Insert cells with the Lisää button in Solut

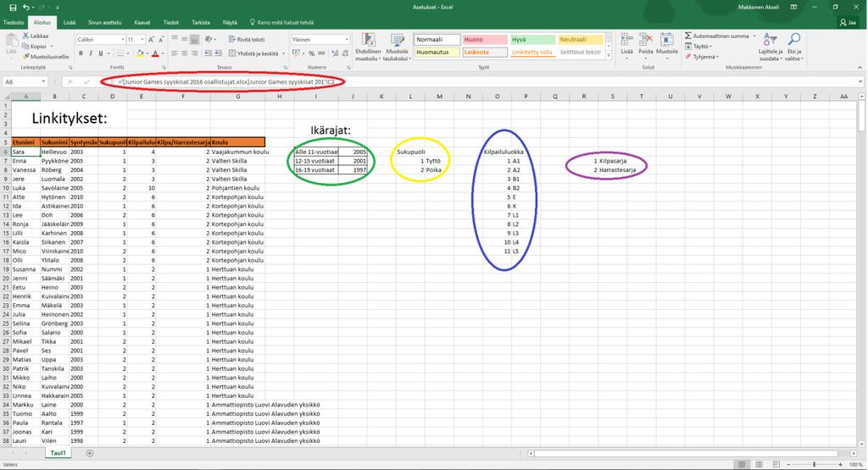pos(626,44)
